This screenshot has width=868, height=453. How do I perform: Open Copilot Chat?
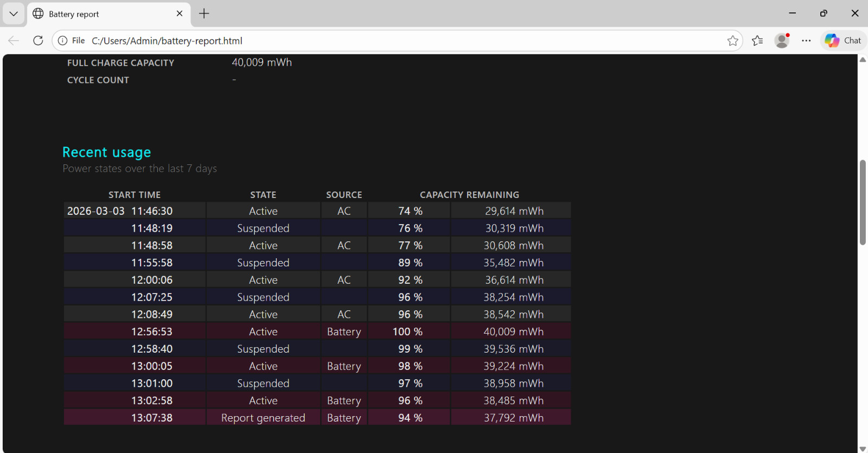tap(843, 41)
